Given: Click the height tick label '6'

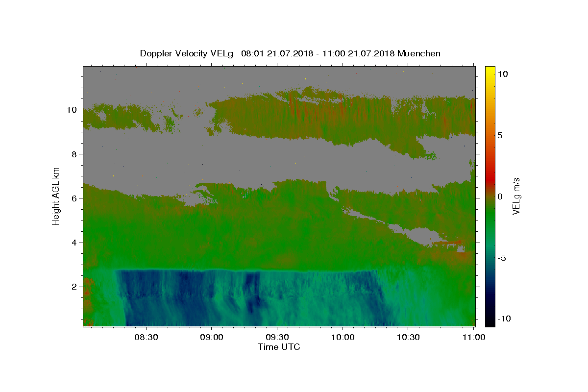Looking at the screenshot, I should [x=75, y=198].
